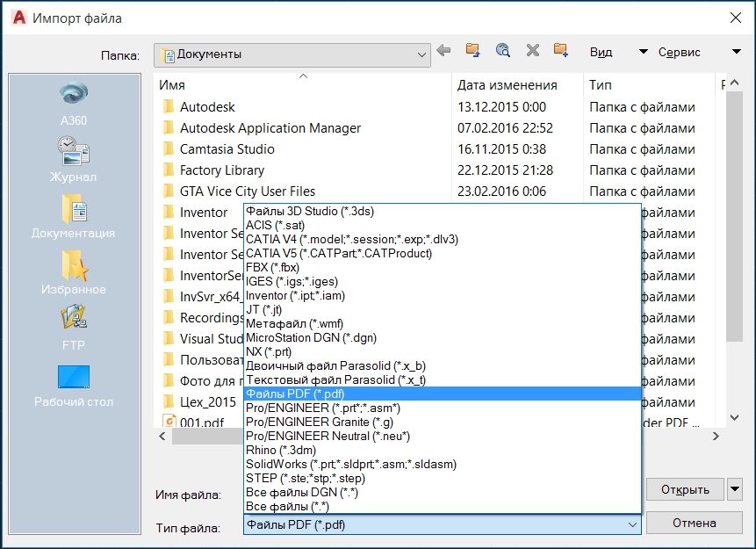Open the Вид view menu

(x=601, y=52)
